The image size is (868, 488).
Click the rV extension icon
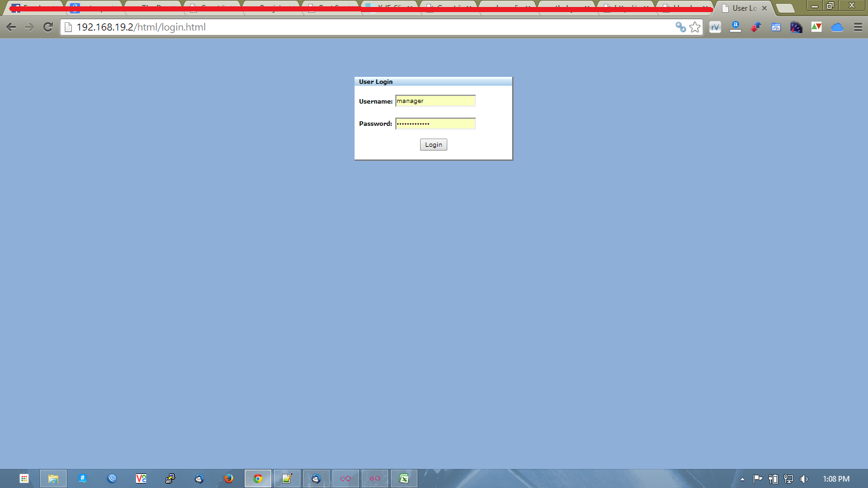715,27
